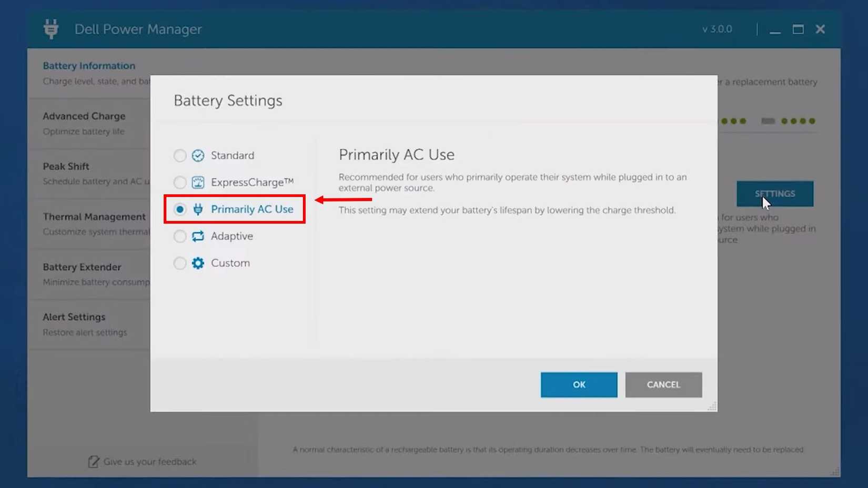The image size is (868, 488).
Task: Open the Advanced Charge section
Action: click(x=84, y=116)
